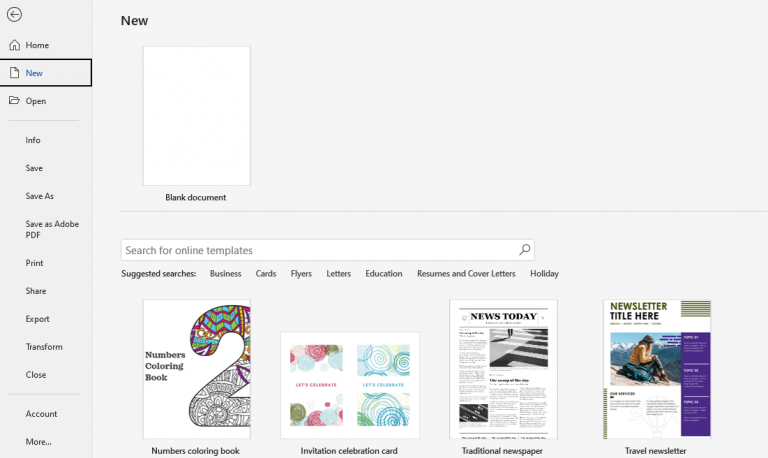This screenshot has height=458, width=768.
Task: Choose the Numbers coloring book template
Action: pos(196,369)
